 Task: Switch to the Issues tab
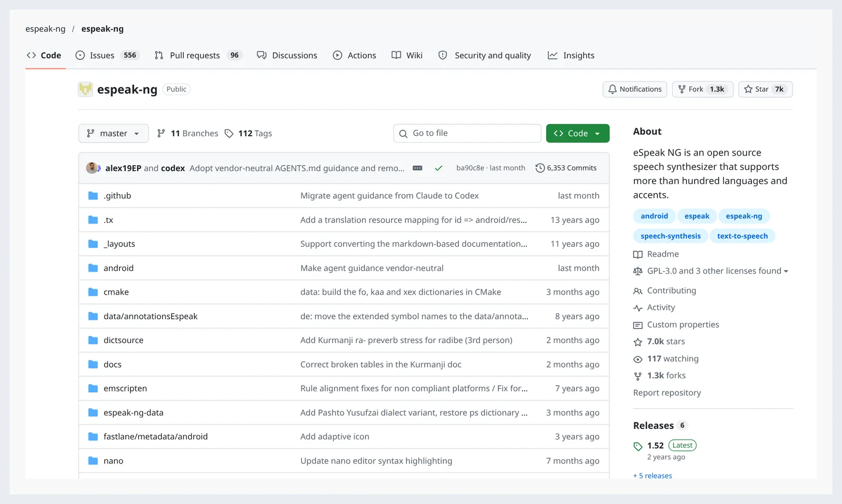107,55
